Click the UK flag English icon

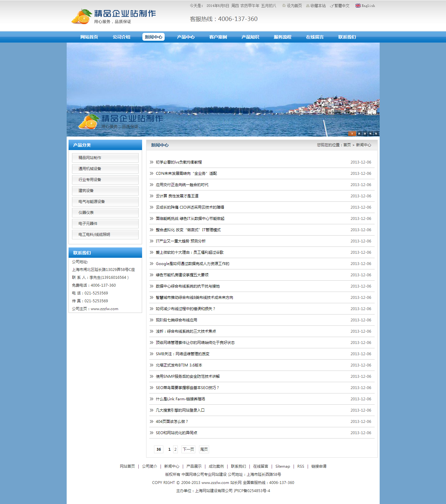[x=358, y=6]
